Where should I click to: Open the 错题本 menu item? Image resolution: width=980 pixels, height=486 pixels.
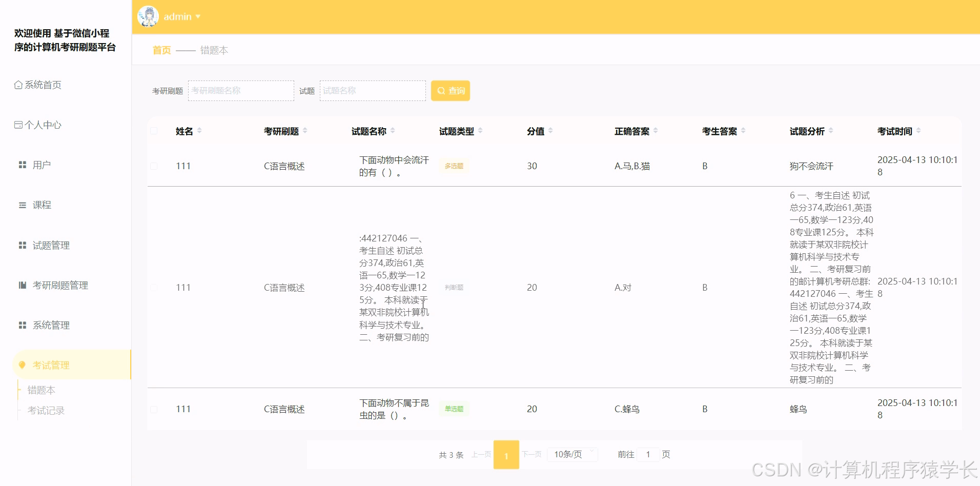tap(42, 390)
